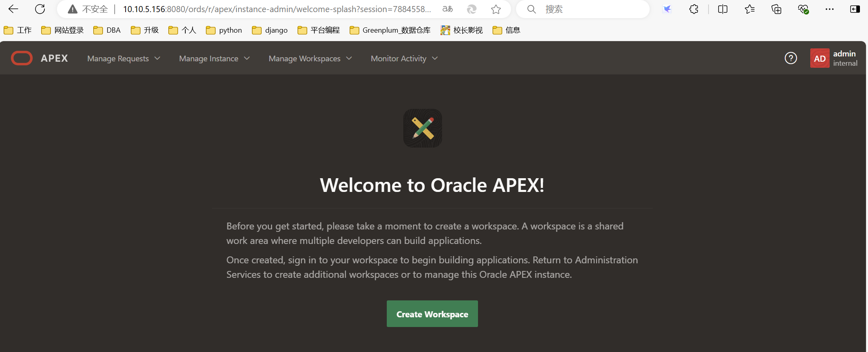
Task: Open the 升级 bookmark folder
Action: point(145,30)
